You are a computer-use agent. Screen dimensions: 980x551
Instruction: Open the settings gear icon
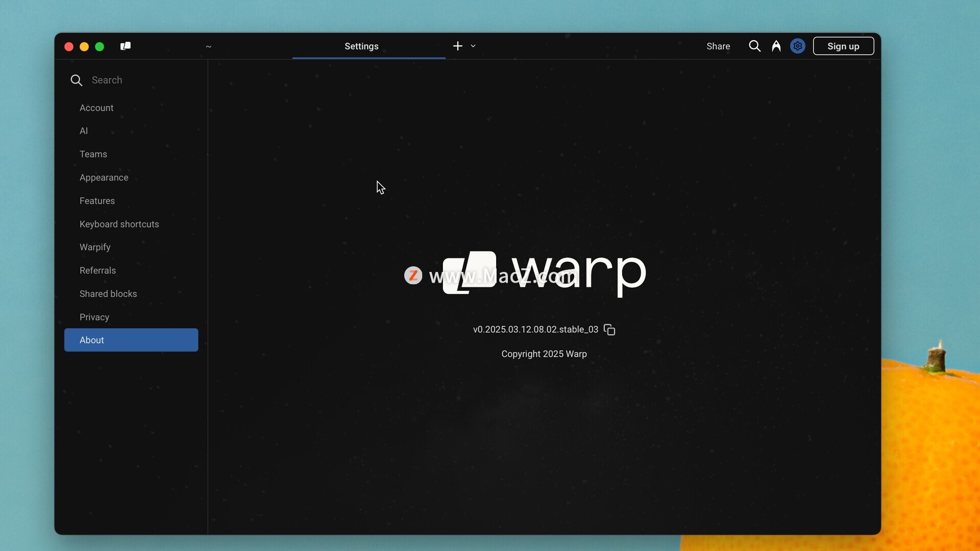pos(798,46)
